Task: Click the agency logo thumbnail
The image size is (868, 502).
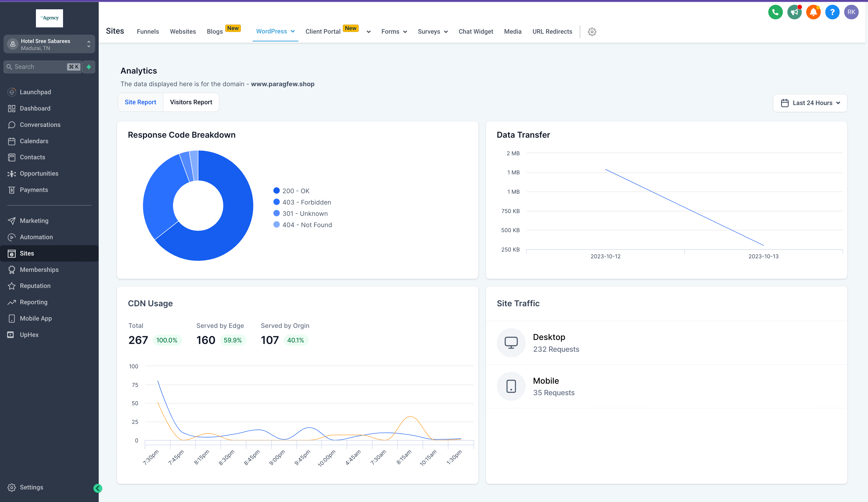Action: pyautogui.click(x=49, y=18)
